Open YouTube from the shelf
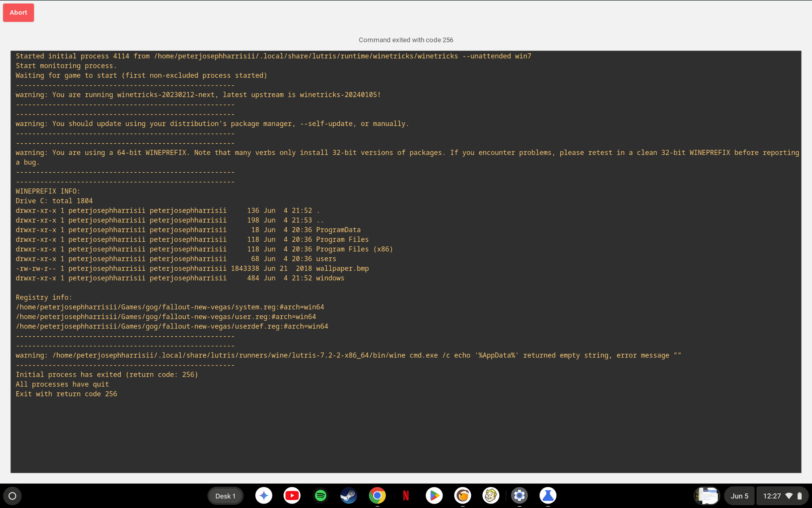This screenshot has height=508, width=812. 292,496
